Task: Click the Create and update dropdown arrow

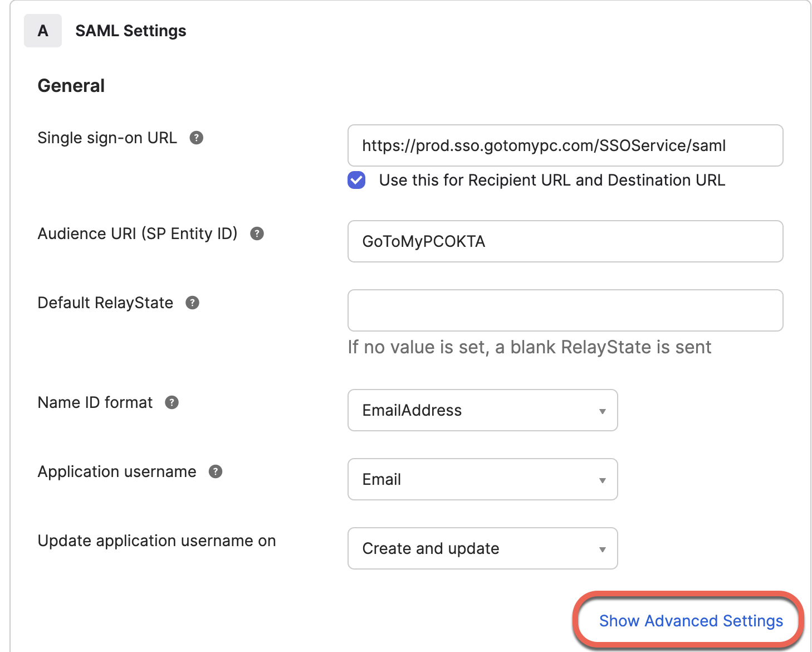Action: [x=602, y=549]
